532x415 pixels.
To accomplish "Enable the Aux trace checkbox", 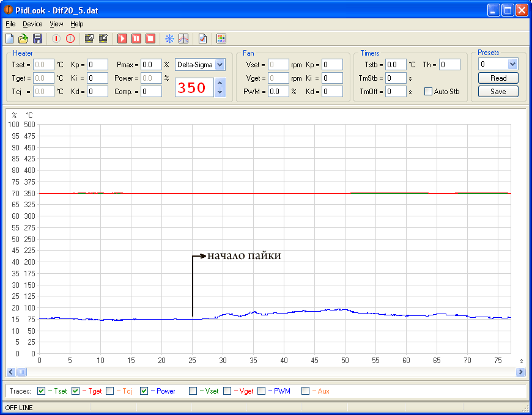I will pyautogui.click(x=305, y=391).
